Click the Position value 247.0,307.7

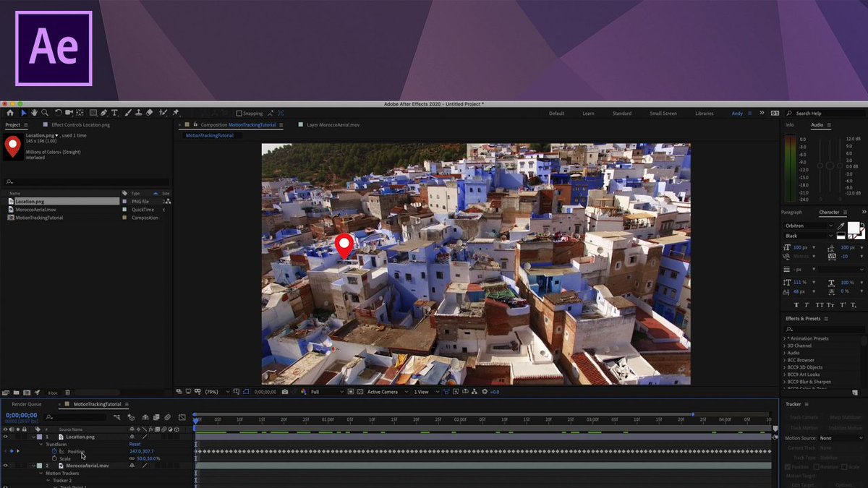click(141, 451)
